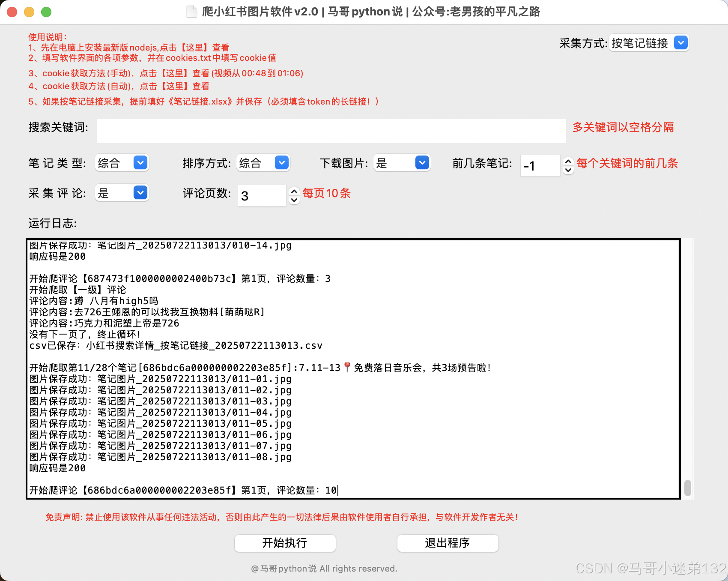728x581 pixels.
Task: Click the 评论页数 number field showing 3
Action: tap(262, 195)
